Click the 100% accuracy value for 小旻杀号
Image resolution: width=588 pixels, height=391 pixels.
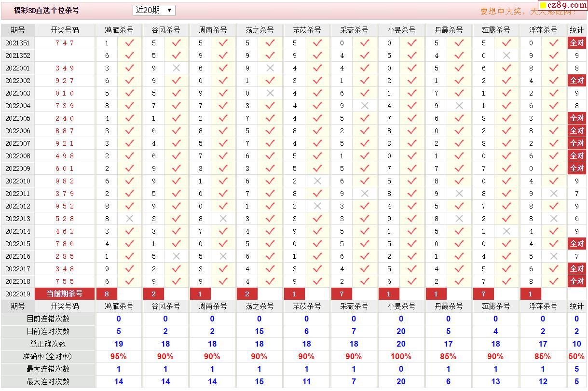point(401,356)
